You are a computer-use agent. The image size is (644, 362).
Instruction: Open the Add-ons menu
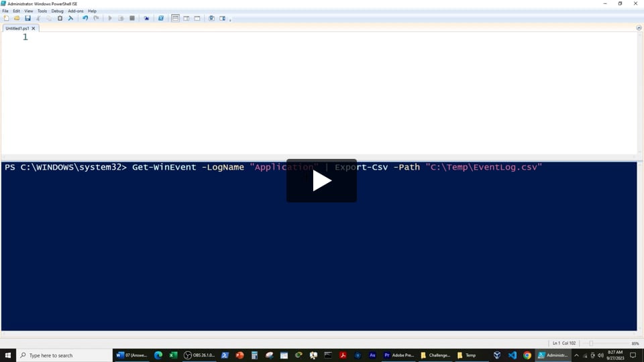point(75,11)
